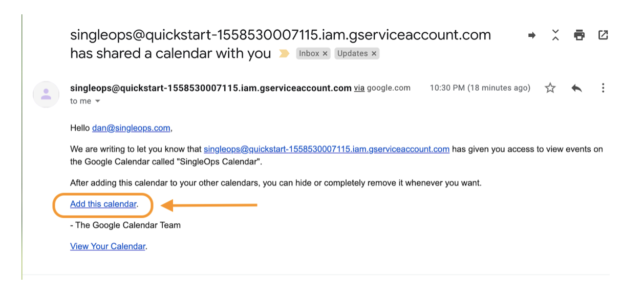Click the sender's avatar picture

(x=46, y=94)
